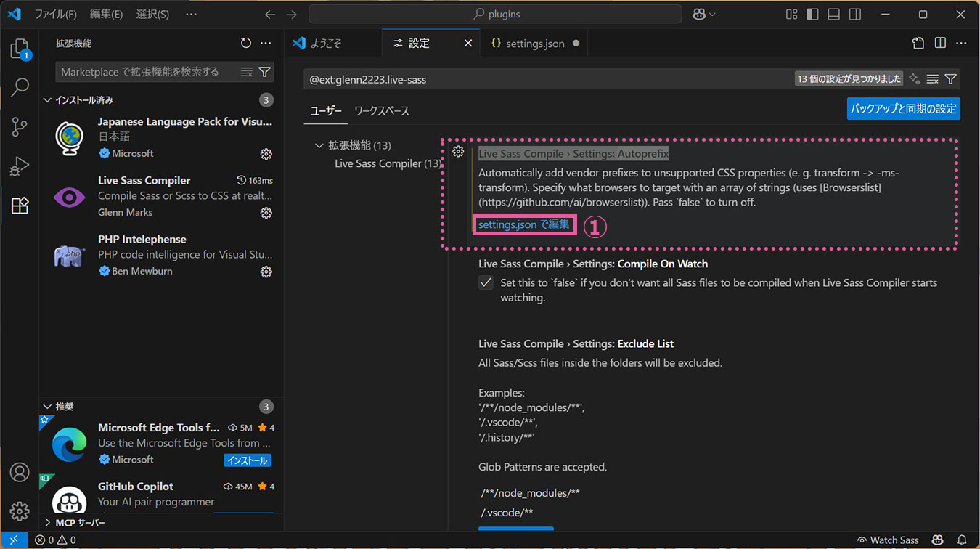Open the Copilot chat icon in title bar
This screenshot has height=549, width=980.
(699, 15)
